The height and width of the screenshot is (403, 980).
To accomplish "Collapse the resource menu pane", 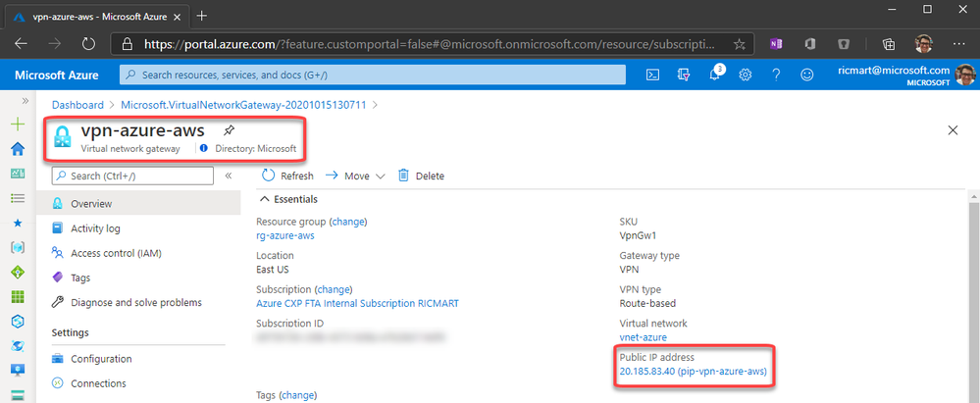I will [x=229, y=176].
